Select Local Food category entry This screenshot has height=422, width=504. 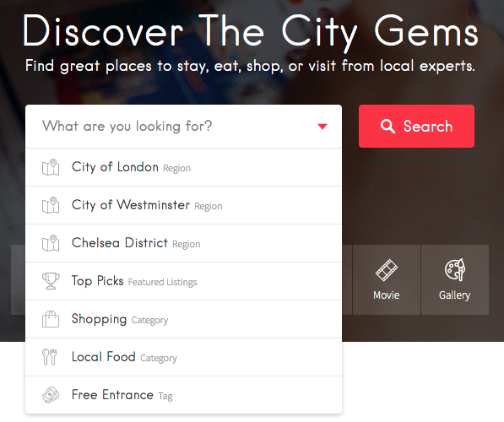click(183, 357)
